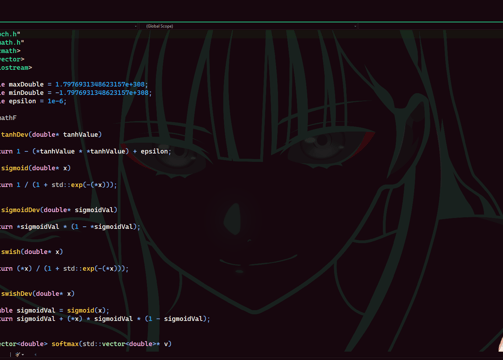Image resolution: width=503 pixels, height=360 pixels.
Task: Click the value 1.7976931348623157e+308 on maxDouble line
Action: tap(100, 84)
